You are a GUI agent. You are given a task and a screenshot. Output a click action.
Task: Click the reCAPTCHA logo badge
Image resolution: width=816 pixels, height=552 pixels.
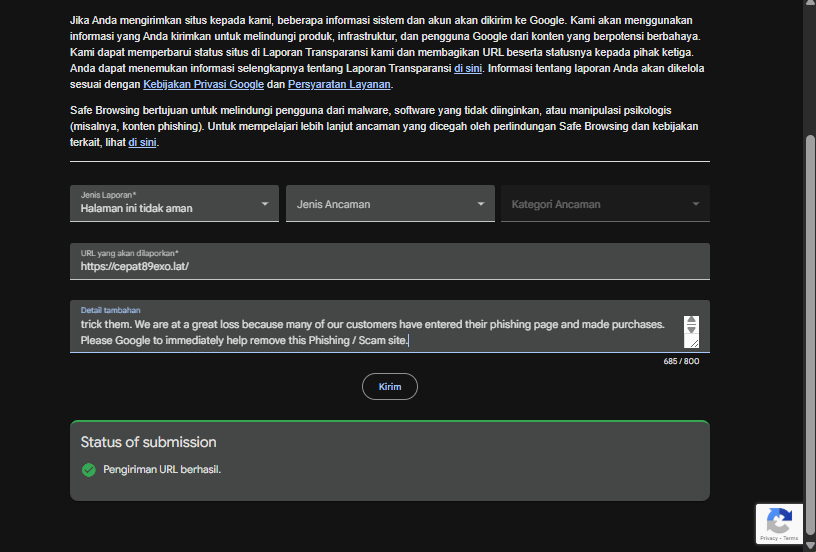pyautogui.click(x=778, y=520)
